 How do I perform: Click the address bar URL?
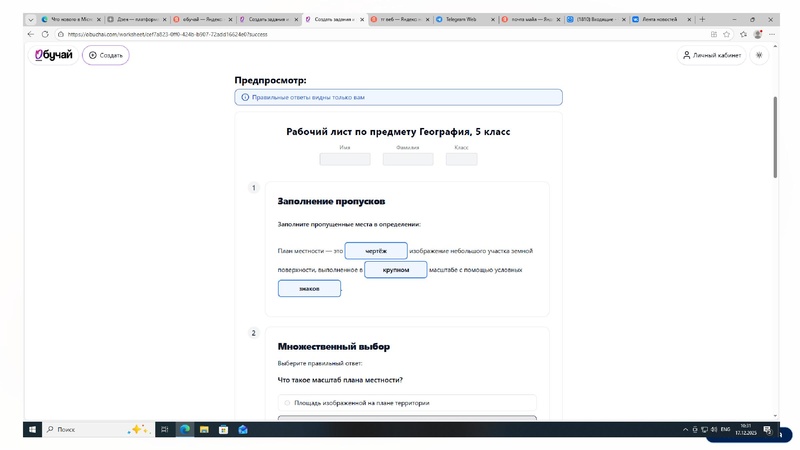coord(167,34)
